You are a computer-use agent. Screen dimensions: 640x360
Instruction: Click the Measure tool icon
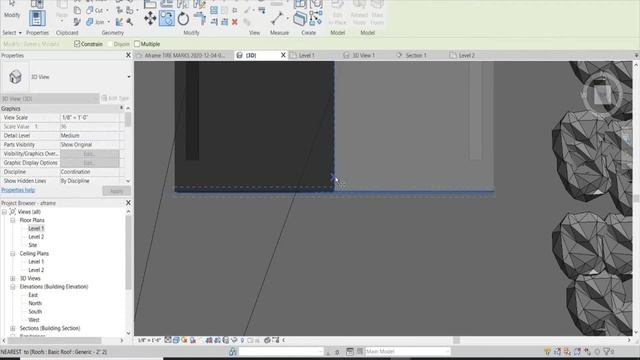click(x=277, y=18)
